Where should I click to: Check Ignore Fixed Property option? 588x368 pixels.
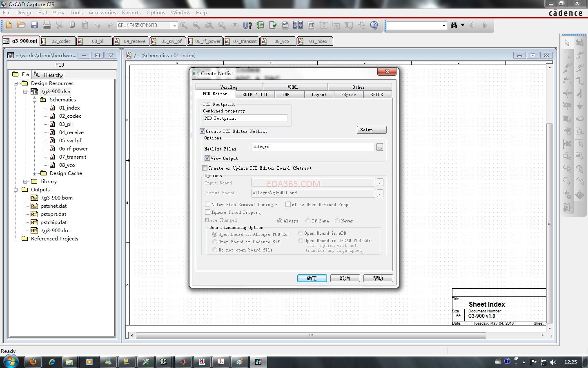(207, 212)
